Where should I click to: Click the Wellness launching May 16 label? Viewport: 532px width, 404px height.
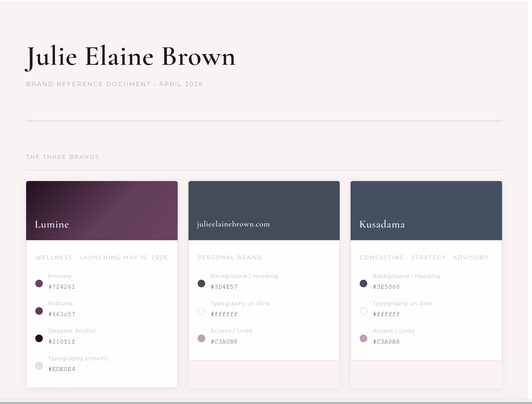pyautogui.click(x=101, y=257)
